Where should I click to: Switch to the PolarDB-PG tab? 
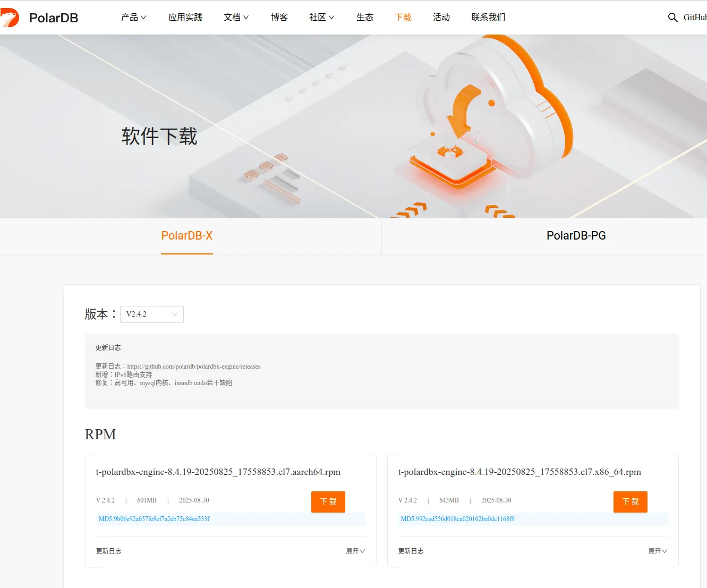[x=576, y=236]
